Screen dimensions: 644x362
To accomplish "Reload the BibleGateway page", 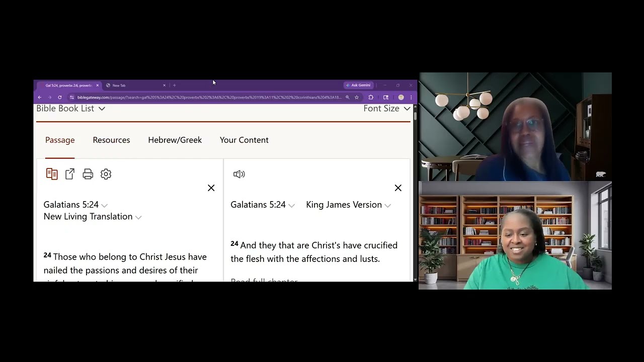I will point(60,97).
